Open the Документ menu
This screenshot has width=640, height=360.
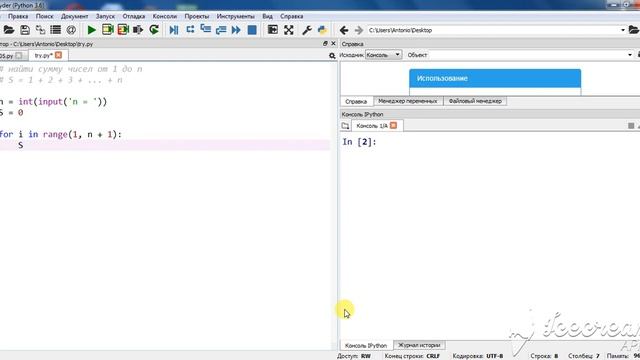(74, 16)
